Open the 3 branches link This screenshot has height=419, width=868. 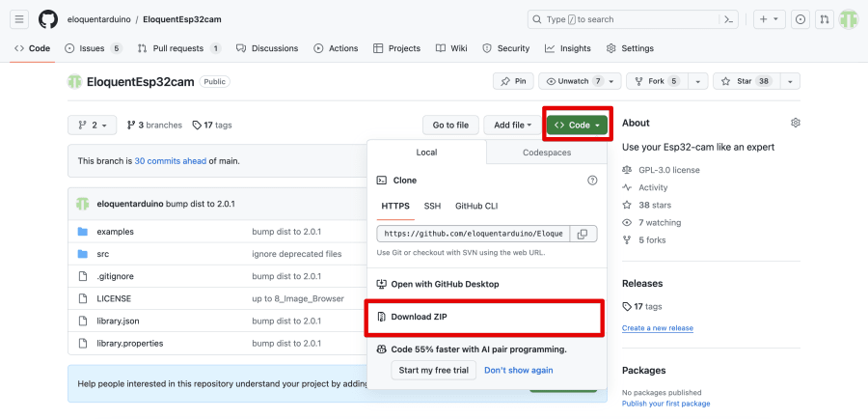coord(154,126)
